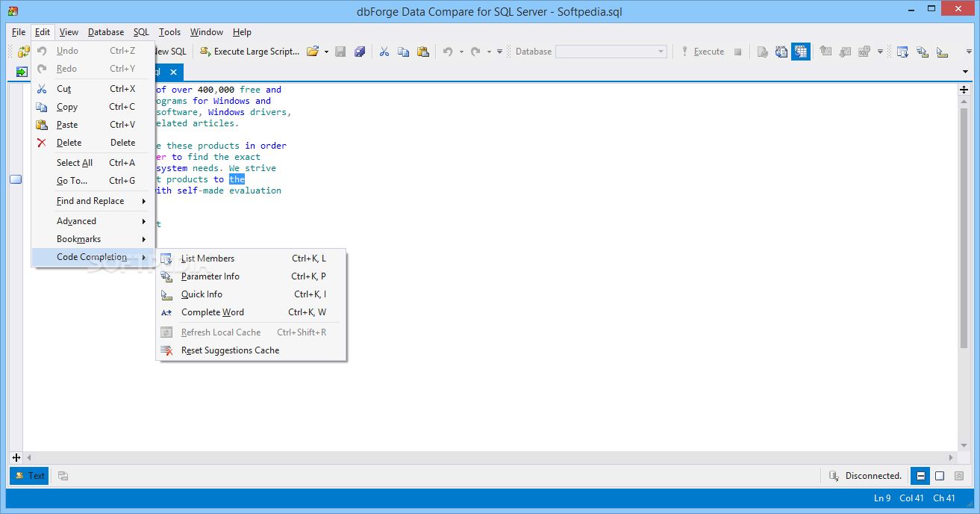This screenshot has width=980, height=514.
Task: Select Complete Word in submenu
Action: pos(251,312)
